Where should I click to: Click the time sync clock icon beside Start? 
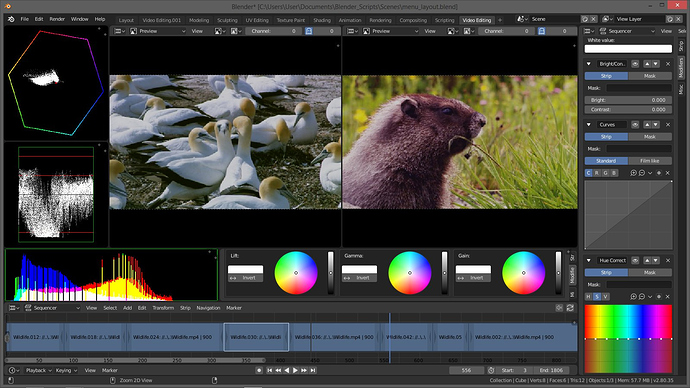pyautogui.click(x=491, y=370)
